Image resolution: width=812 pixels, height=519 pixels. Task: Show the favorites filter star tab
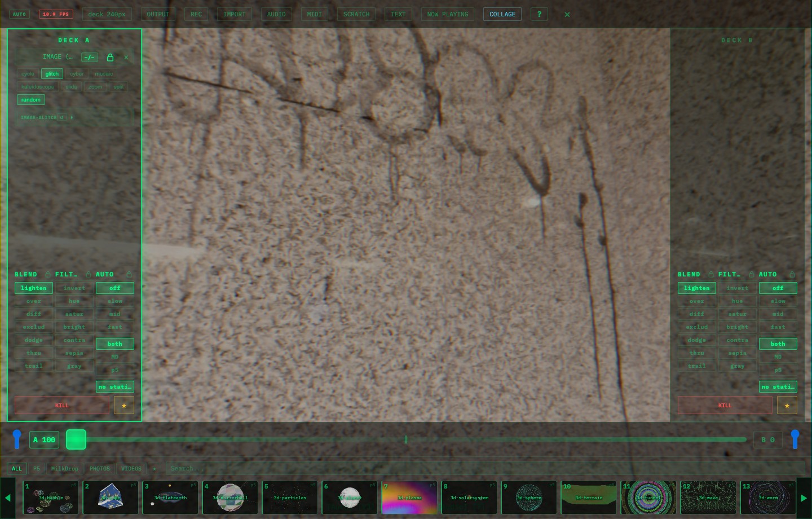[x=155, y=468]
